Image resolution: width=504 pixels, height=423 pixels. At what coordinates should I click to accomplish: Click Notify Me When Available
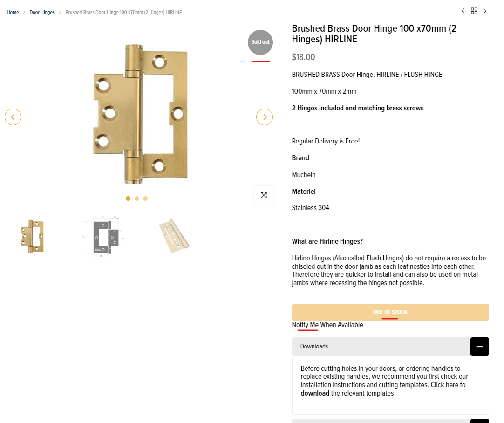[327, 325]
